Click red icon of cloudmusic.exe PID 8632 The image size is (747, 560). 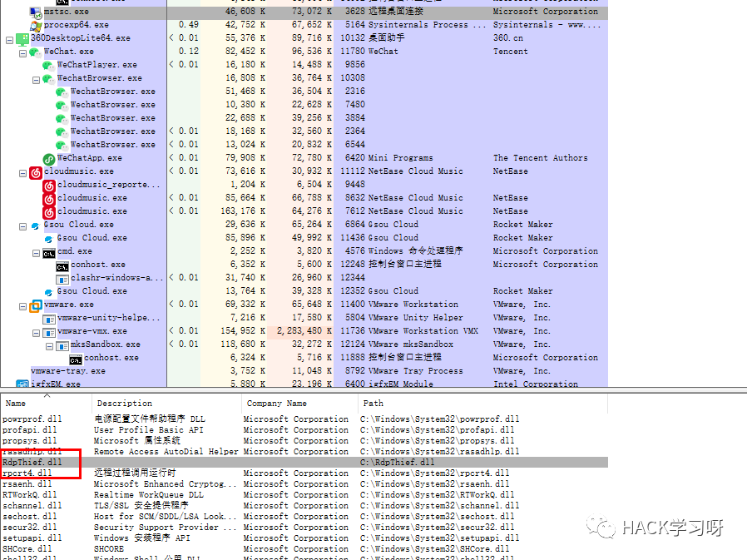pyautogui.click(x=49, y=199)
